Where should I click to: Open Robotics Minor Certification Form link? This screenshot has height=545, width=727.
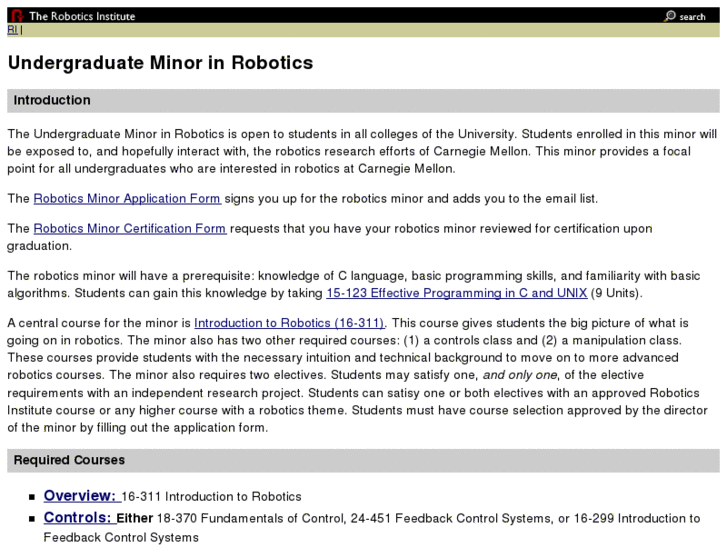click(x=130, y=229)
